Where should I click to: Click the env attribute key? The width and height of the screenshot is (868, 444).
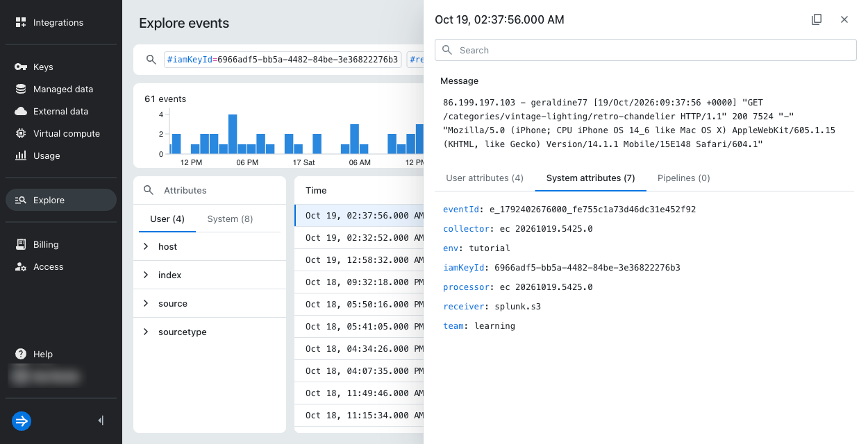452,248
